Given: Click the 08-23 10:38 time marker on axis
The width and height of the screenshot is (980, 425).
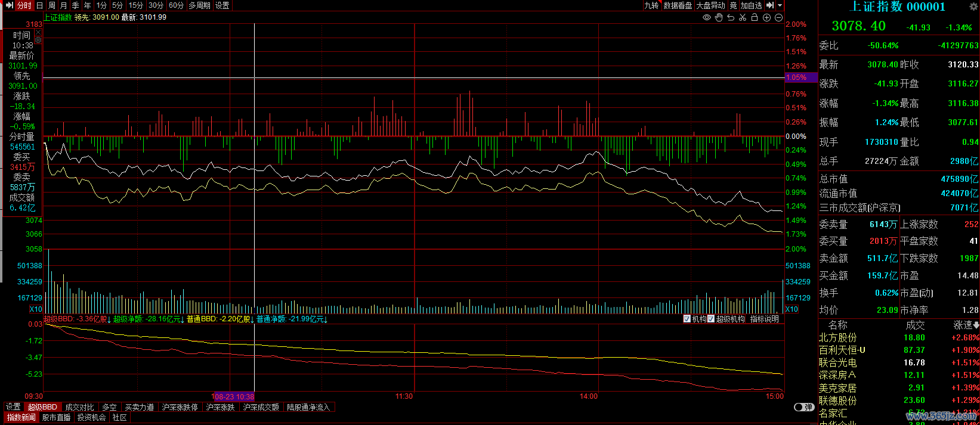Looking at the screenshot, I should point(233,396).
